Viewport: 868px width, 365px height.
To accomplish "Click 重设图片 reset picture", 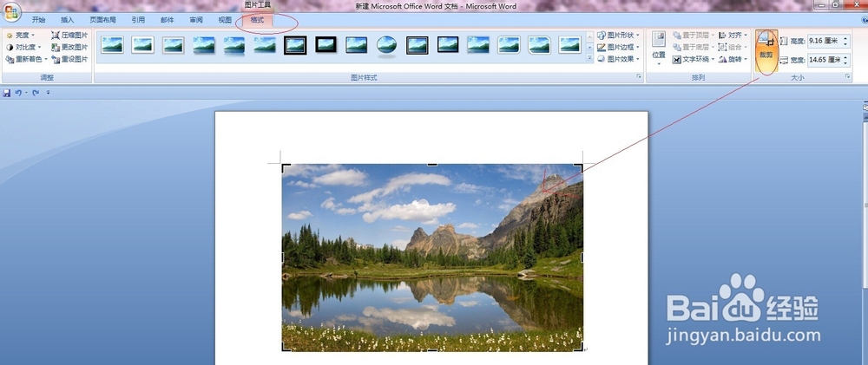I will point(69,59).
